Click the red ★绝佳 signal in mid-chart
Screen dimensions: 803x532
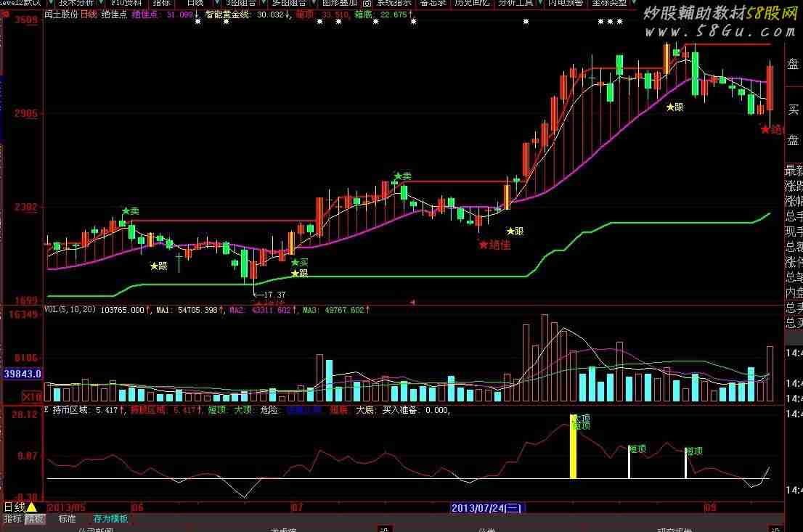[x=494, y=245]
